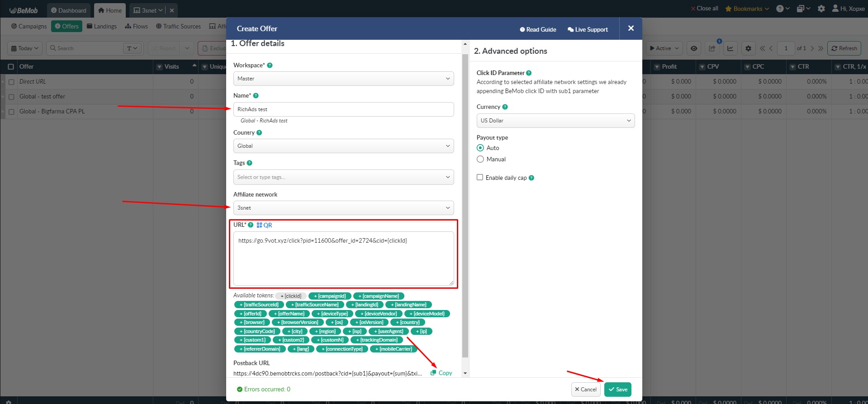Click inside the offer URL text area

click(x=343, y=258)
